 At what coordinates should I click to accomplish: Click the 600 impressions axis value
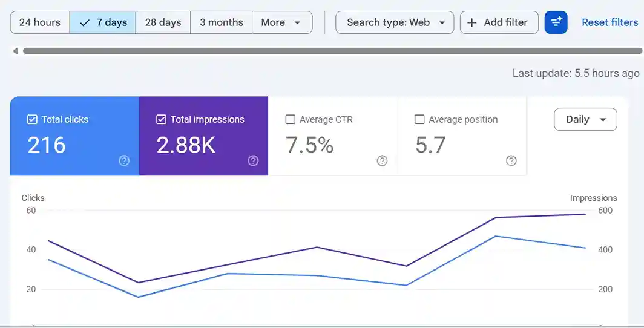(x=605, y=211)
